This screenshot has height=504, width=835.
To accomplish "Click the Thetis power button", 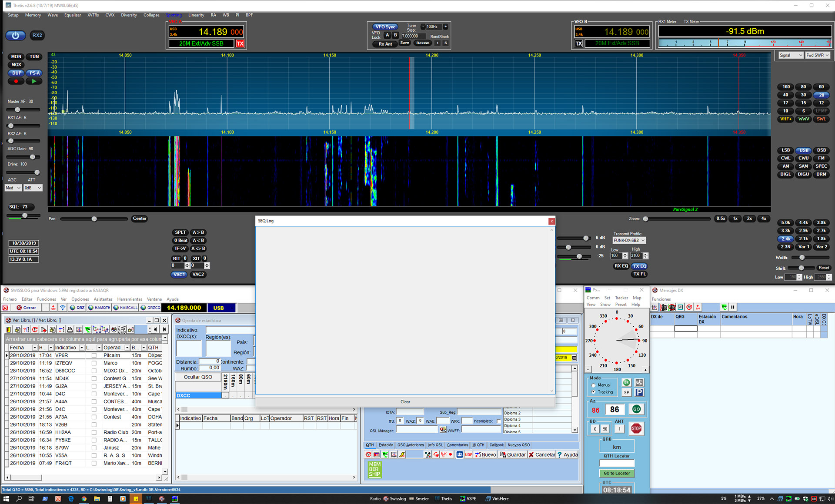I will [x=15, y=36].
